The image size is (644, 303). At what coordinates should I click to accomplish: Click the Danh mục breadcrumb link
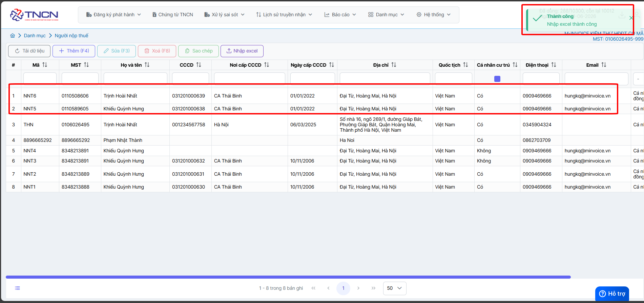(35, 36)
